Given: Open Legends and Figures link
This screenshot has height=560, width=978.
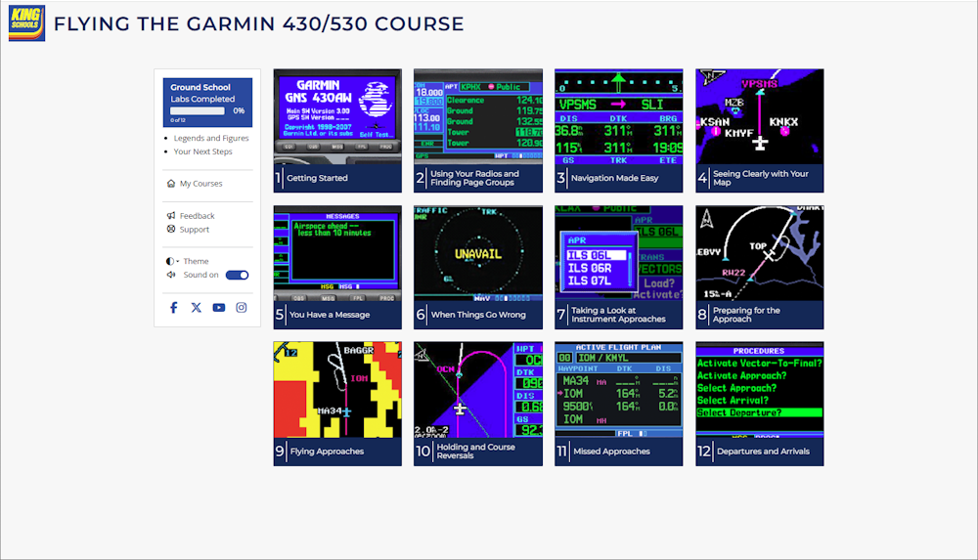Looking at the screenshot, I should point(211,139).
